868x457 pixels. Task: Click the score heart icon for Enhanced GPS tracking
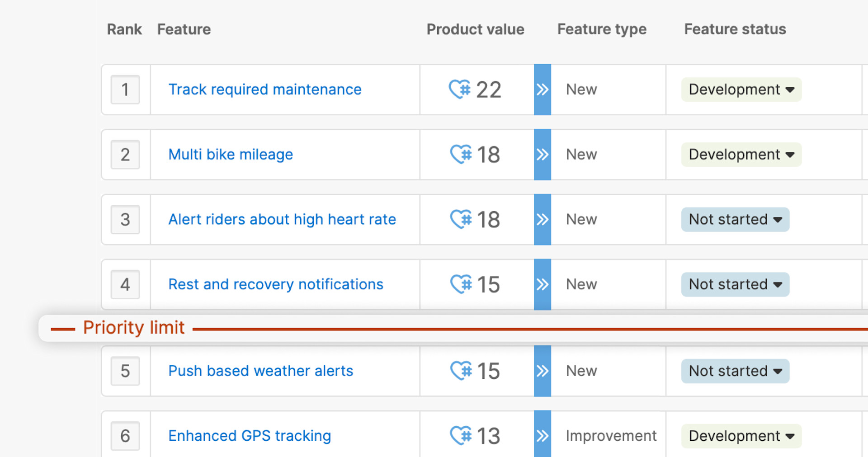pos(461,435)
